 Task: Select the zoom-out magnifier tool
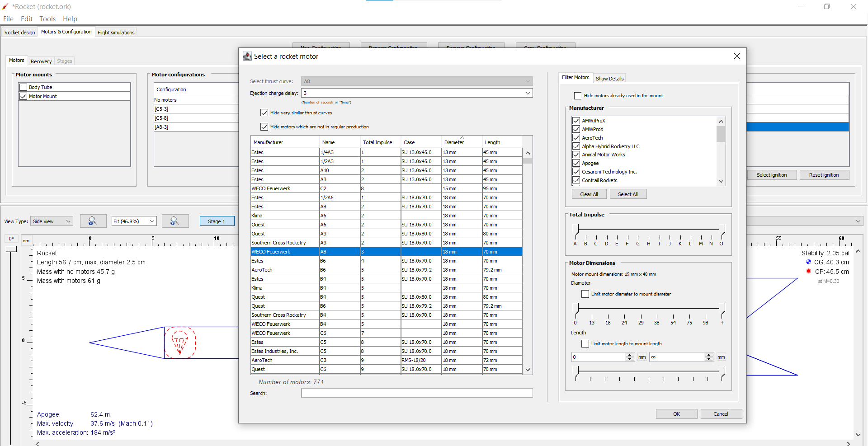point(93,221)
